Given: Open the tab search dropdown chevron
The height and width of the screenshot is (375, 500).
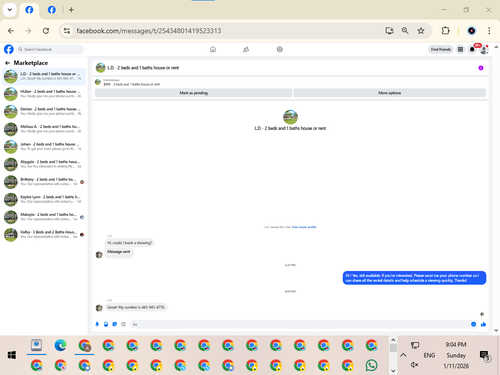Looking at the screenshot, I should 10,10.
